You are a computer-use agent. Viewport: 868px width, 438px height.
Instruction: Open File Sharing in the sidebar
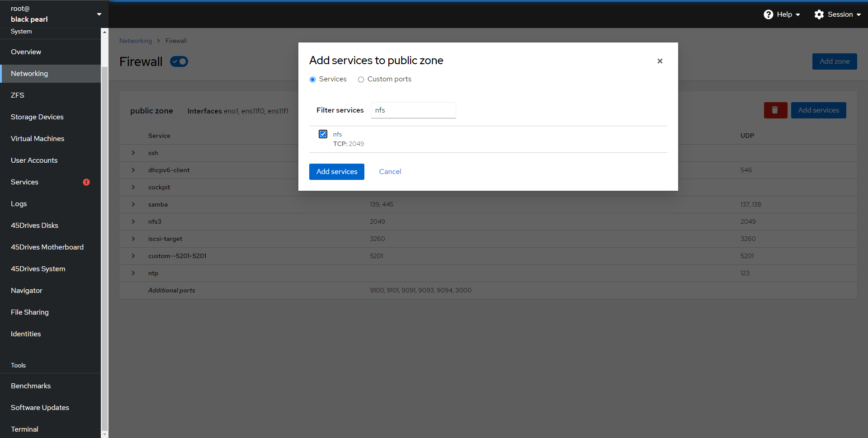click(x=50, y=312)
